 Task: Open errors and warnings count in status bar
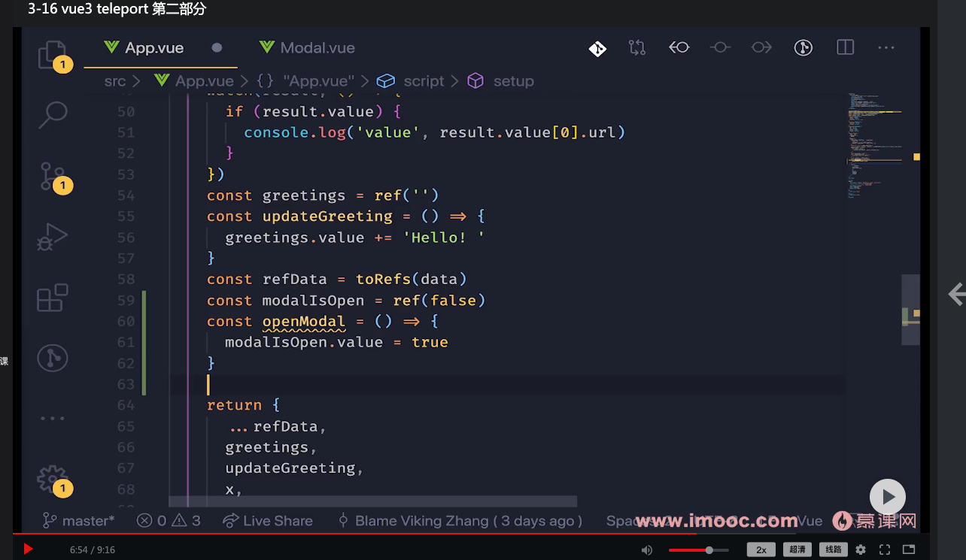point(169,520)
